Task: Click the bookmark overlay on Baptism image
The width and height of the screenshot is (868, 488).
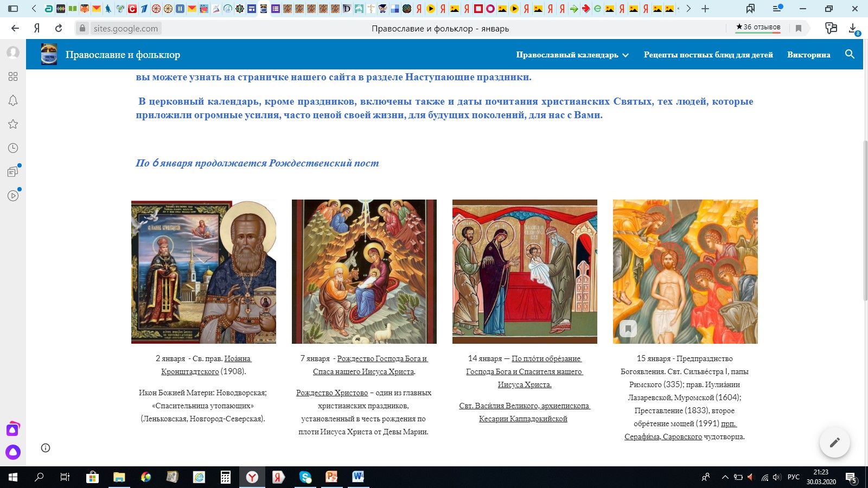Action: pos(628,329)
